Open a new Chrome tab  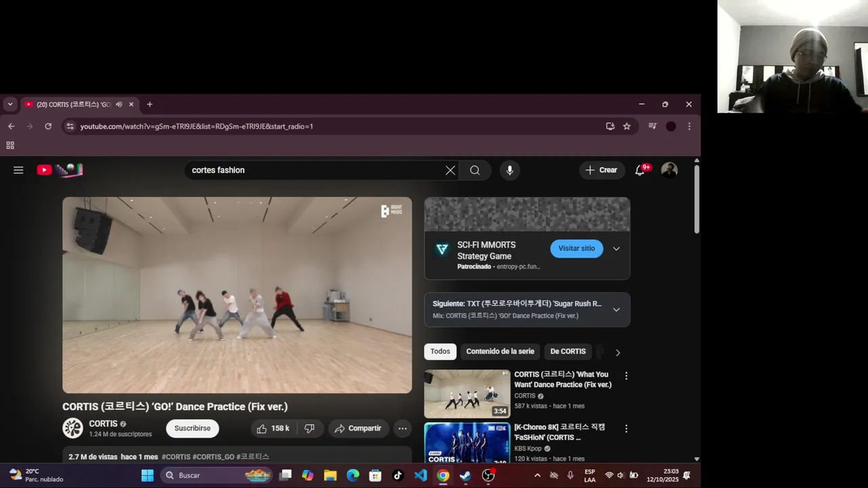tap(150, 104)
